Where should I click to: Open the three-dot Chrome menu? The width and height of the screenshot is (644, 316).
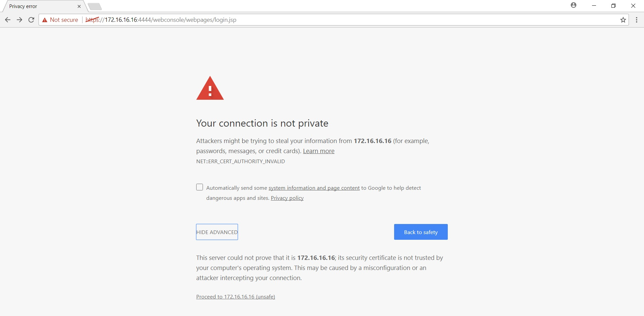pyautogui.click(x=636, y=20)
